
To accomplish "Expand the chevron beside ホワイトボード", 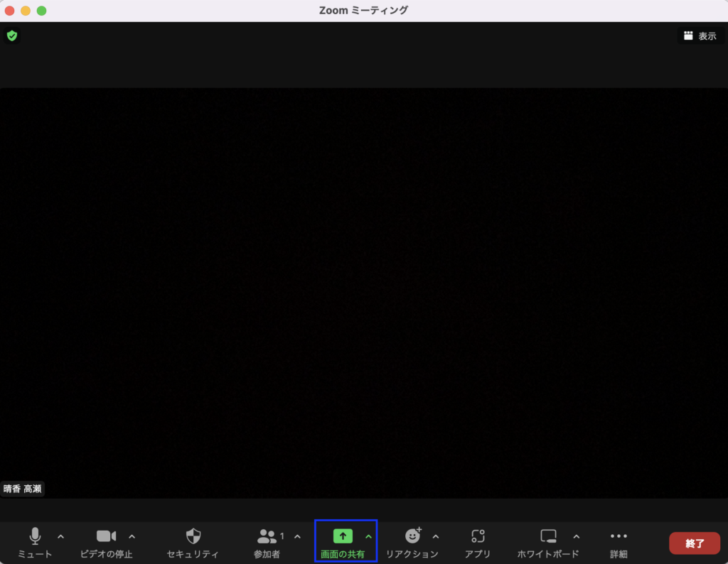I will pos(576,536).
